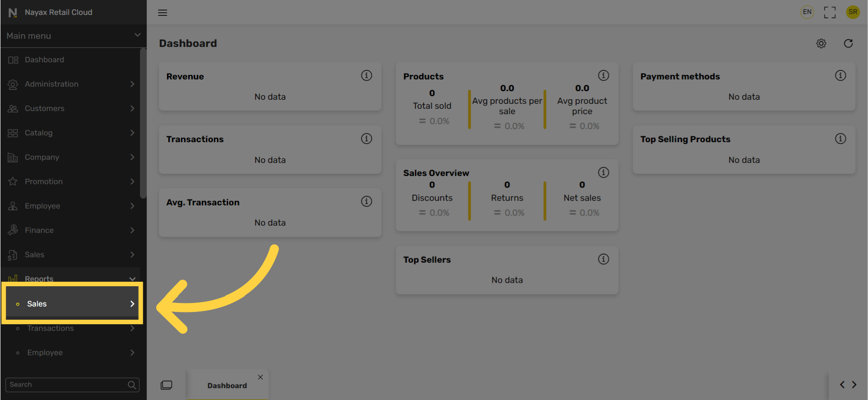This screenshot has height=400, width=868.
Task: Show info for Payment methods card
Action: 840,75
